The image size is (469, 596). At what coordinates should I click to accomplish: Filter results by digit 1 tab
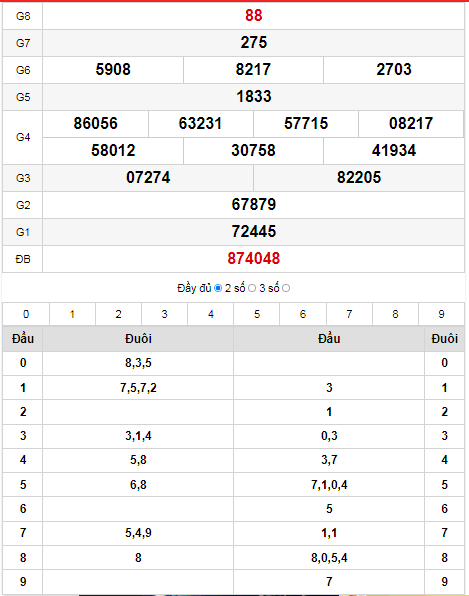pos(72,314)
